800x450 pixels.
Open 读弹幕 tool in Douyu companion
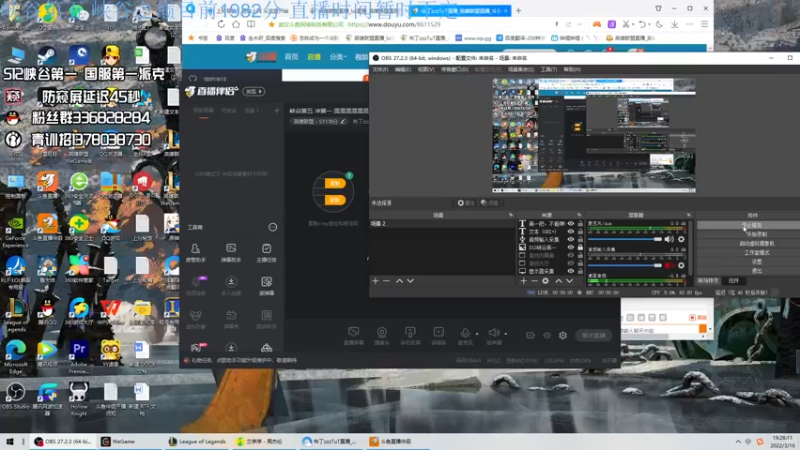266,286
